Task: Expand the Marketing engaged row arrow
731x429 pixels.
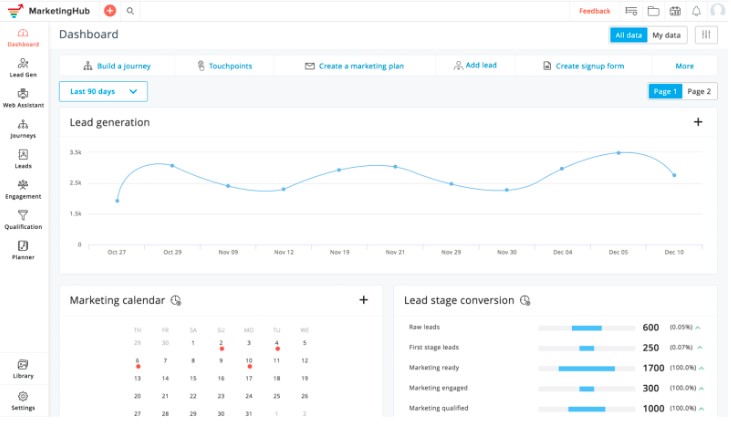Action: (701, 388)
